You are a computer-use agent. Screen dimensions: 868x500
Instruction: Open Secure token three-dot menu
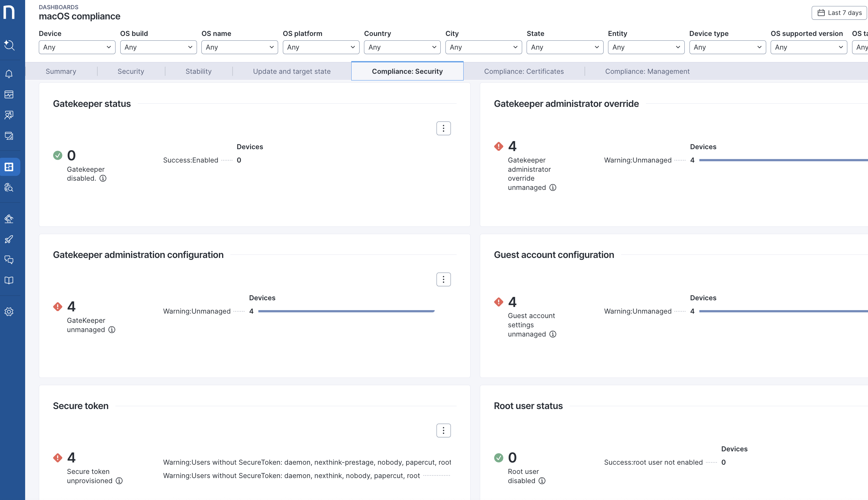tap(443, 430)
